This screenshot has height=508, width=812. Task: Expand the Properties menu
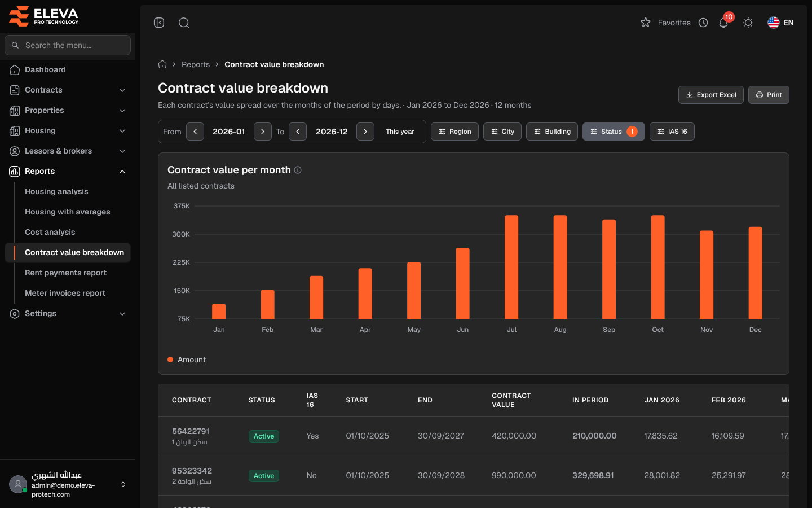(x=68, y=110)
